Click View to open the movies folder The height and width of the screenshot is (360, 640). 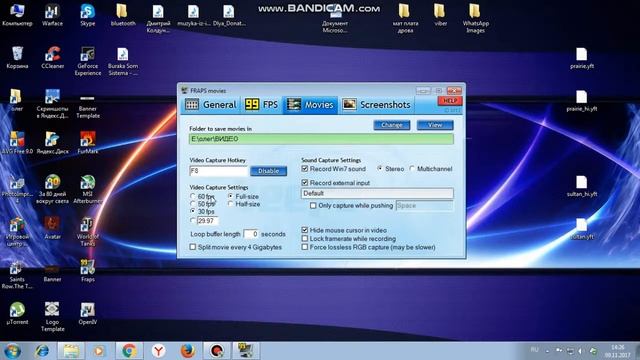[435, 125]
